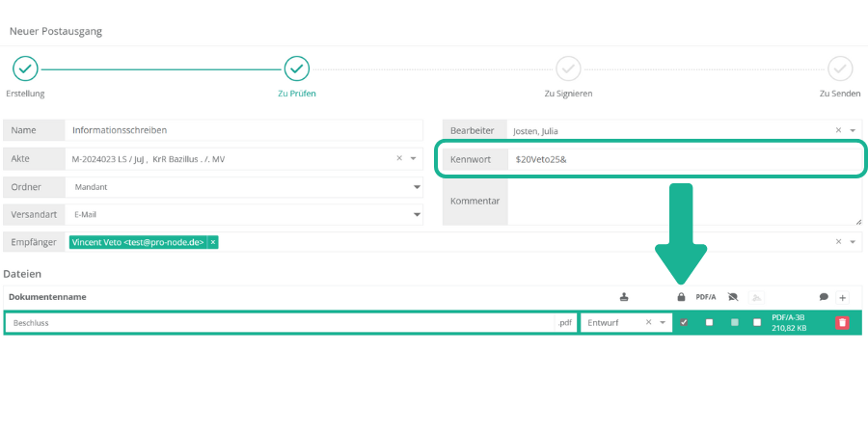Open the Bearbeiter dropdown arrow
The width and height of the screenshot is (868, 434).
click(x=854, y=130)
